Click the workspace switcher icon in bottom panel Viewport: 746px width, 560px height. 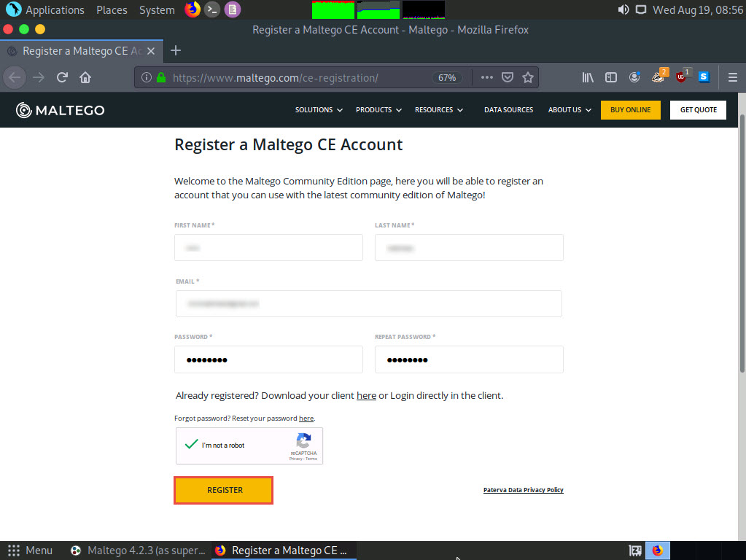coord(634,551)
